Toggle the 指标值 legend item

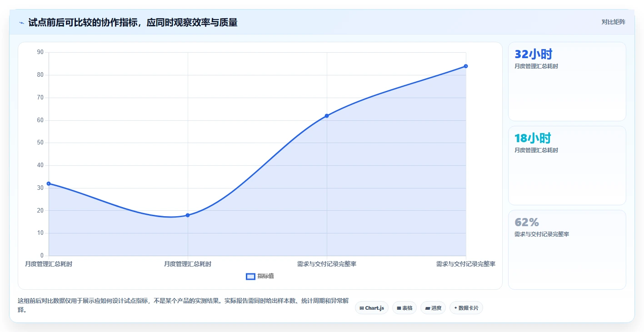(260, 276)
